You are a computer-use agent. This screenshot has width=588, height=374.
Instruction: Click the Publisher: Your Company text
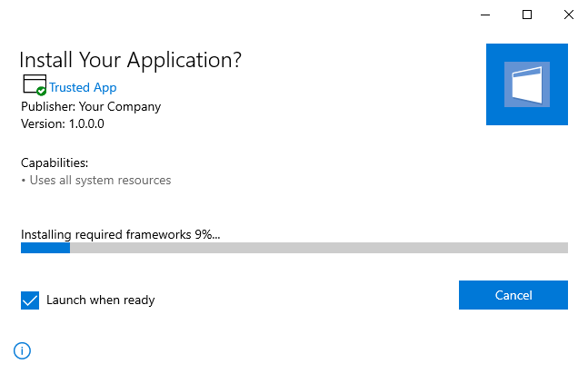(x=91, y=107)
